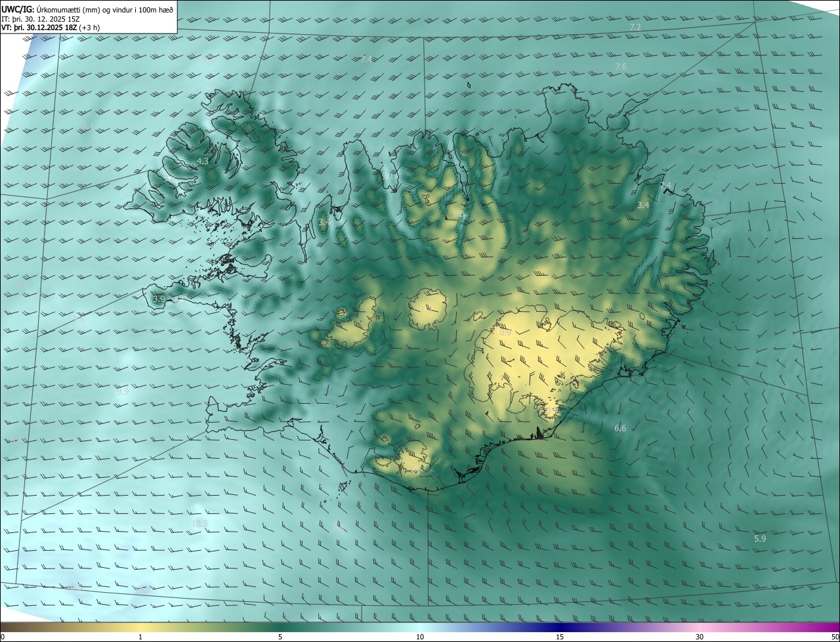Click the 5 tick on the color scale
This screenshot has height=642, width=840.
click(280, 637)
